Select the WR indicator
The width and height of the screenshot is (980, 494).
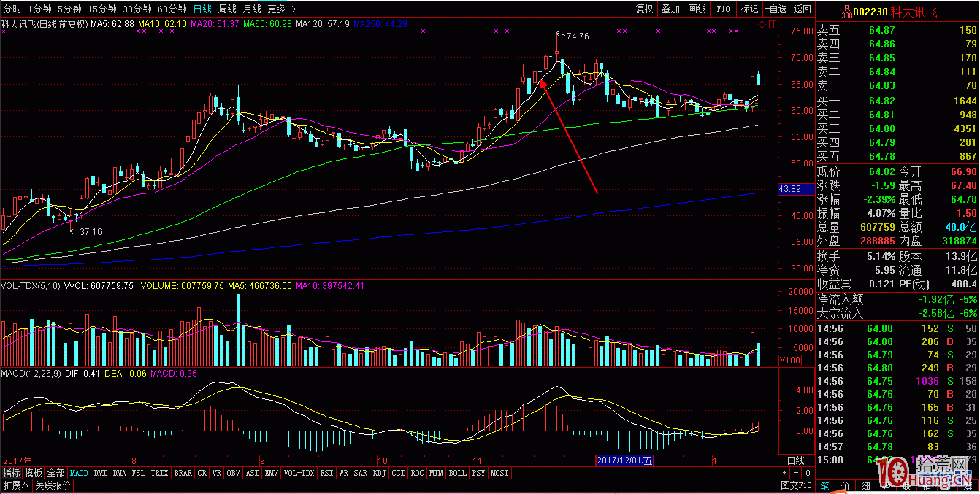343,473
